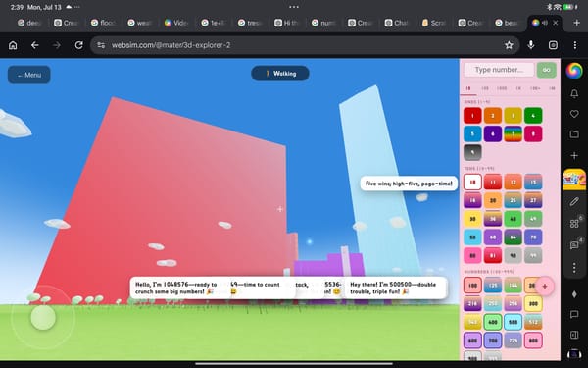Click the URL address bar
Viewport: 588px width, 368px height.
pyautogui.click(x=305, y=45)
